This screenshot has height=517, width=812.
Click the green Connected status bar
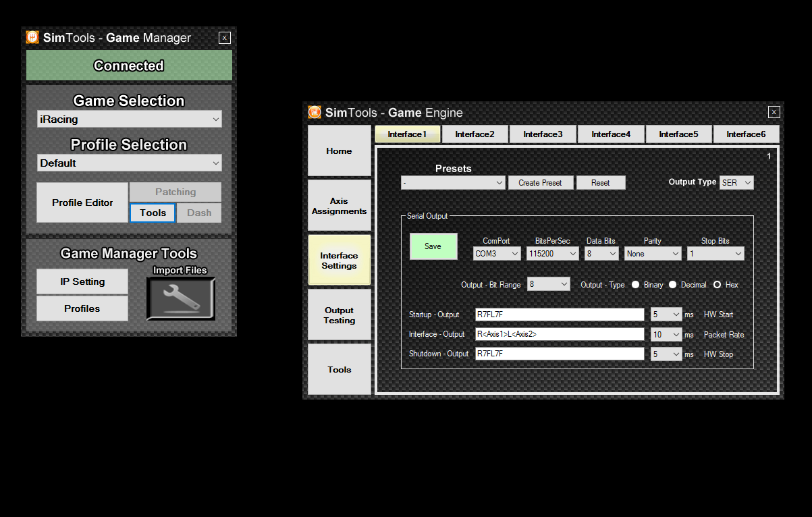click(x=129, y=65)
